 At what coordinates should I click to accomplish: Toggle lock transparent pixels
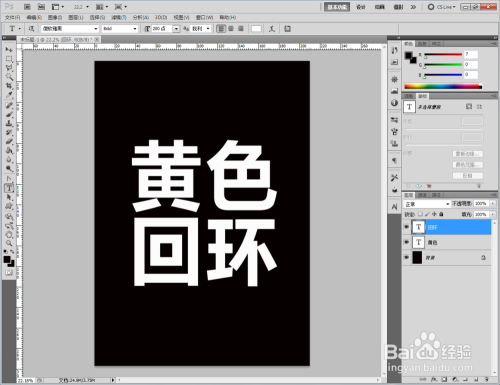coord(420,214)
